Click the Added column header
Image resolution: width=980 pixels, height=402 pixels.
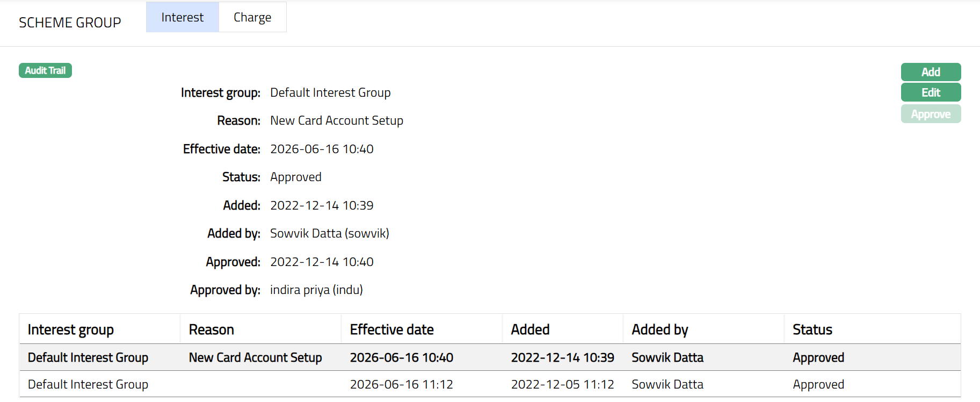click(x=530, y=329)
